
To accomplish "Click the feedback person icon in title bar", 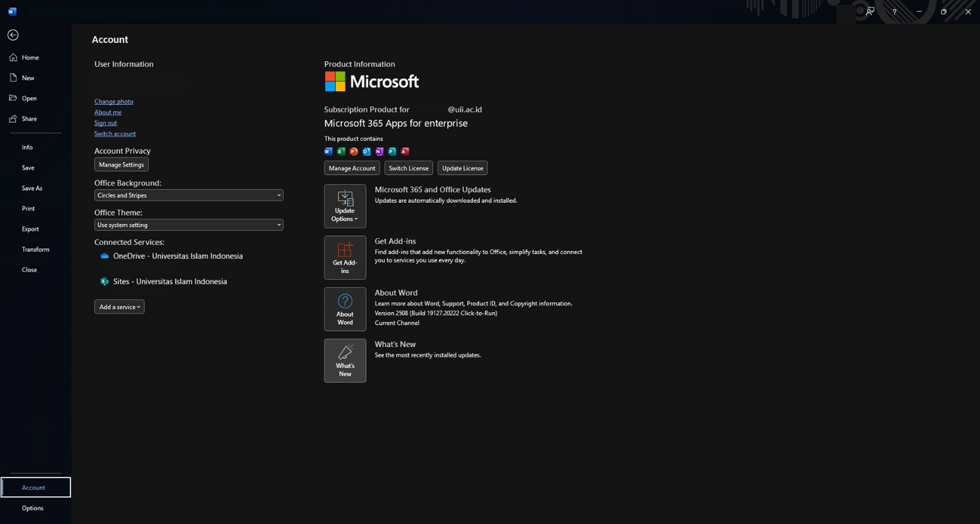I will tap(870, 12).
